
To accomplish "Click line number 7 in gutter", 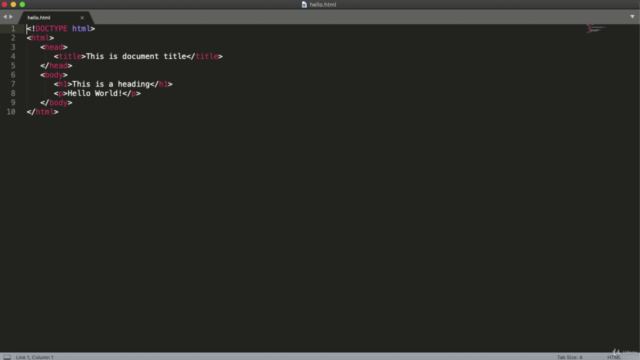I will [13, 84].
